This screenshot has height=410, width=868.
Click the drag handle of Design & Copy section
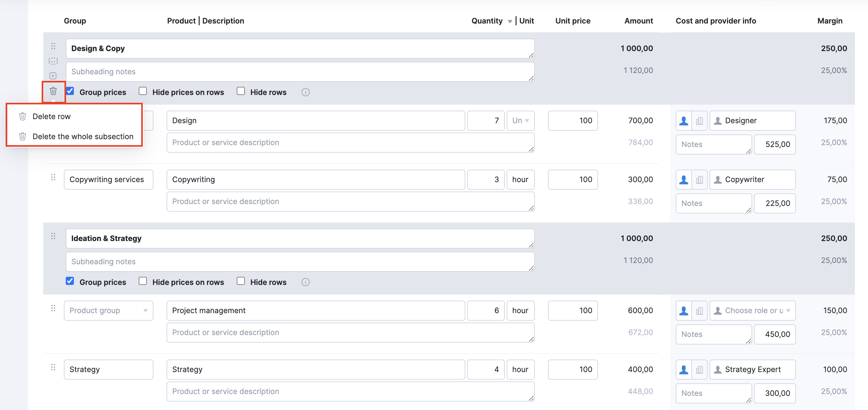click(x=53, y=46)
